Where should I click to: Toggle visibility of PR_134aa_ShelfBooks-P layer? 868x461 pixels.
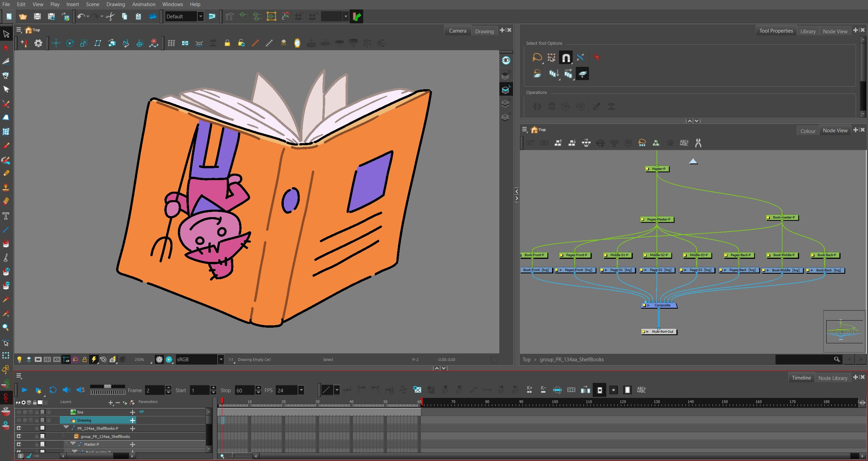pyautogui.click(x=19, y=428)
